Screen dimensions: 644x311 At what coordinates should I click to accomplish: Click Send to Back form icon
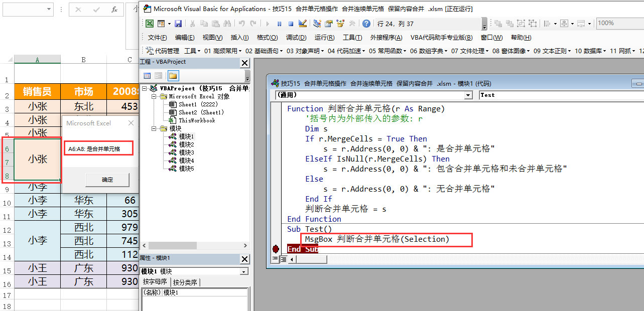coord(510,24)
